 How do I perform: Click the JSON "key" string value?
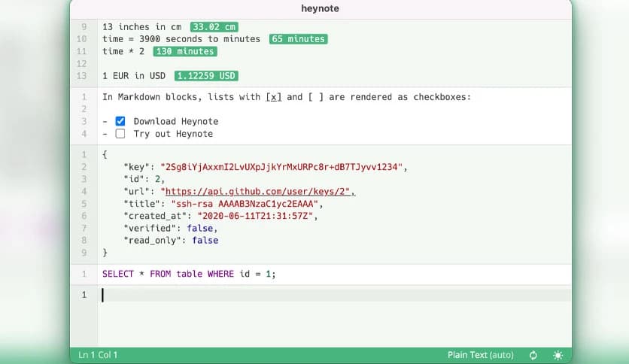pos(281,167)
